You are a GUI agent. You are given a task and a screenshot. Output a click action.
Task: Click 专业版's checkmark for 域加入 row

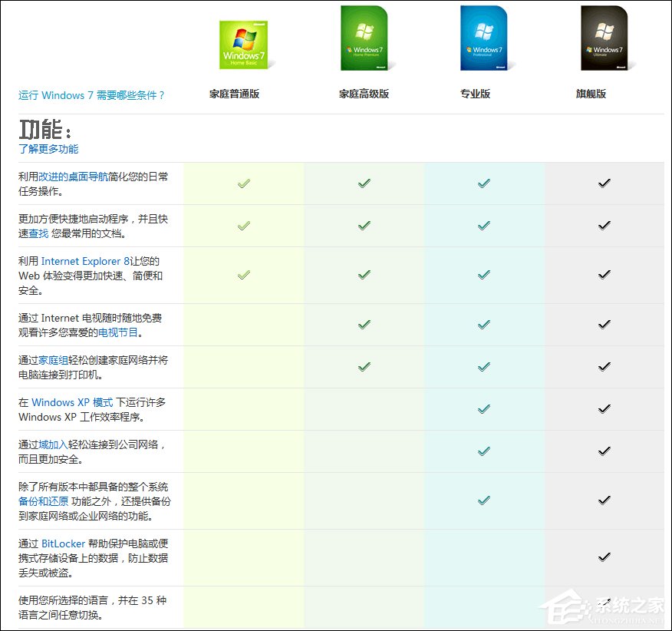pos(483,451)
